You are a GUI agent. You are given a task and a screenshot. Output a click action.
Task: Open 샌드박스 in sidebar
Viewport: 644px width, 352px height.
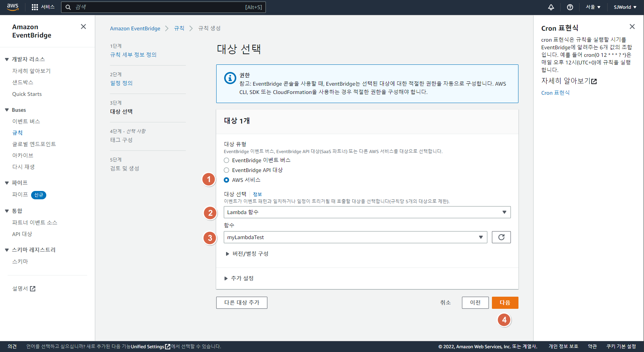pyautogui.click(x=23, y=82)
